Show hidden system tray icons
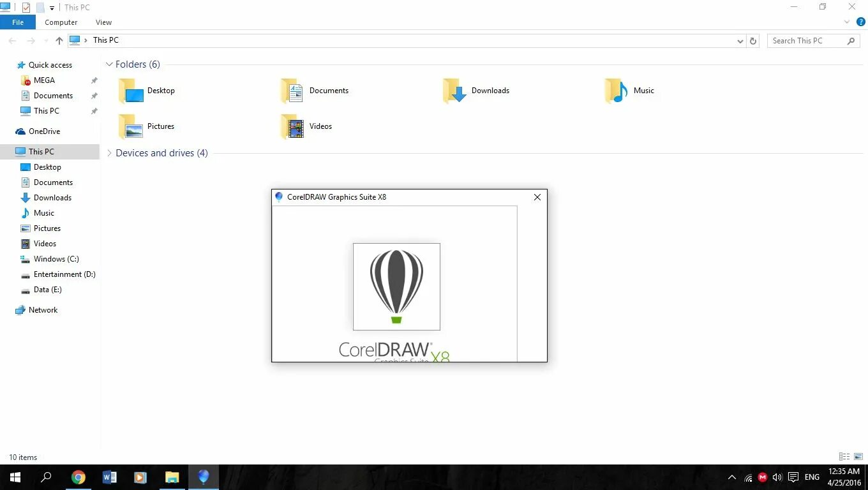Viewport: 868px width, 490px height. click(732, 477)
